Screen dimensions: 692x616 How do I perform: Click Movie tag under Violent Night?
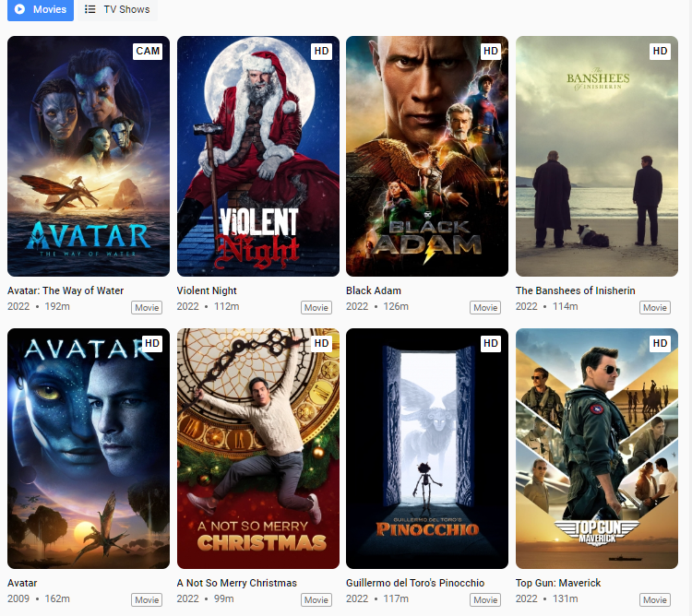pos(316,307)
